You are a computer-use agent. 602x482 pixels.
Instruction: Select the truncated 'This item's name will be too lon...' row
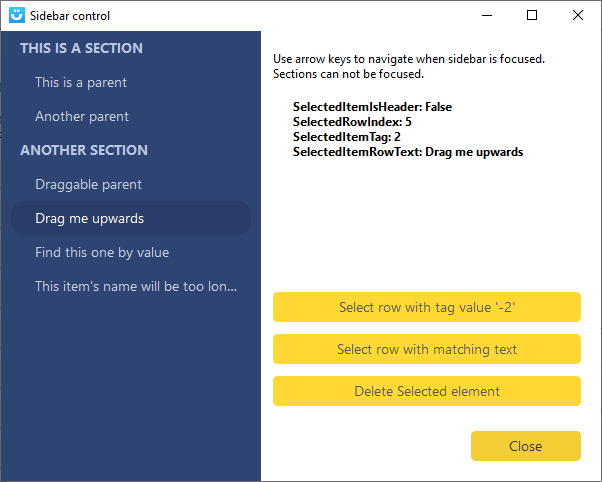(135, 286)
